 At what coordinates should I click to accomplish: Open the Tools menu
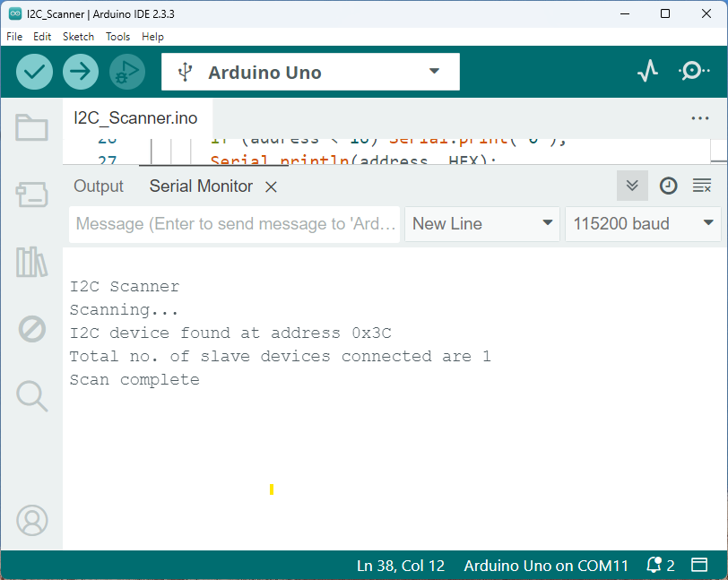118,37
